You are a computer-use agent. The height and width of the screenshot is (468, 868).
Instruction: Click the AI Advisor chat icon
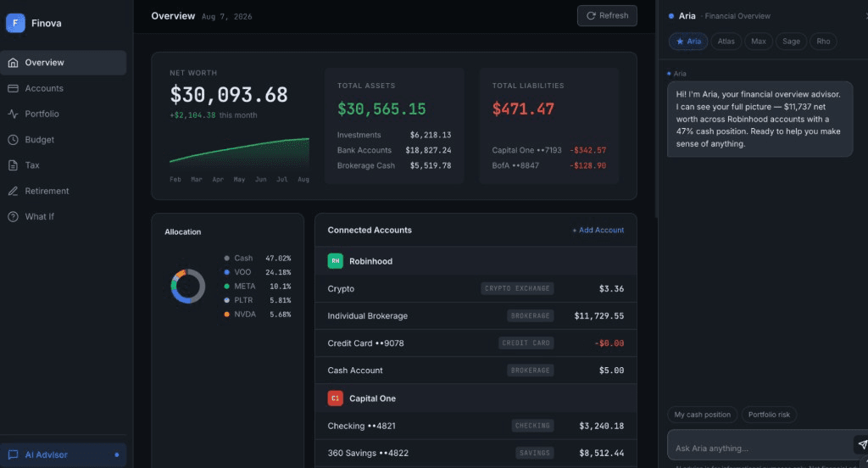[14, 454]
